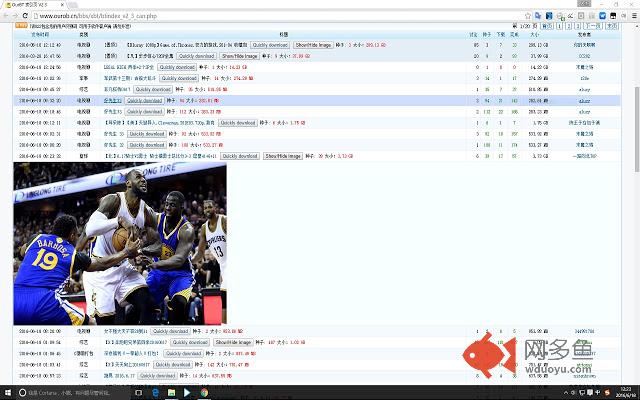The width and height of the screenshot is (640, 400).
Task: Toggle Show/Hide image in the first listing row
Action: click(313, 45)
